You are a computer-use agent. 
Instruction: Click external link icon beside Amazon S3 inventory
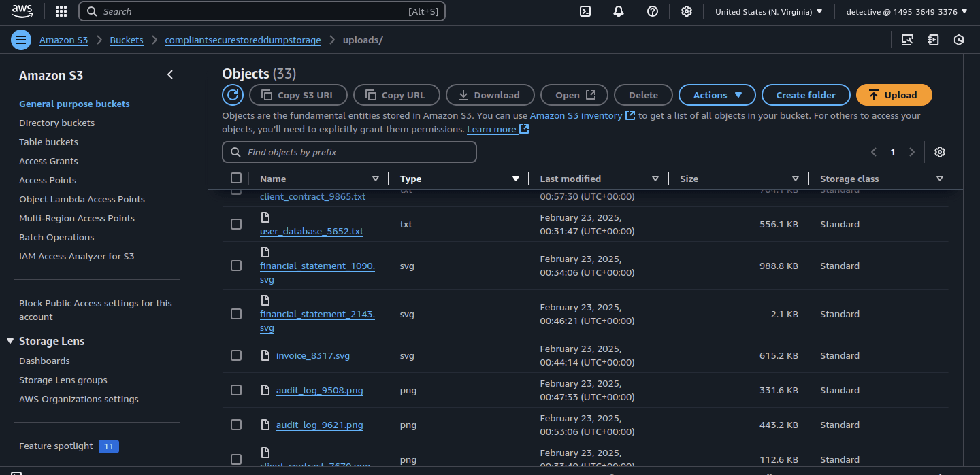coord(631,115)
